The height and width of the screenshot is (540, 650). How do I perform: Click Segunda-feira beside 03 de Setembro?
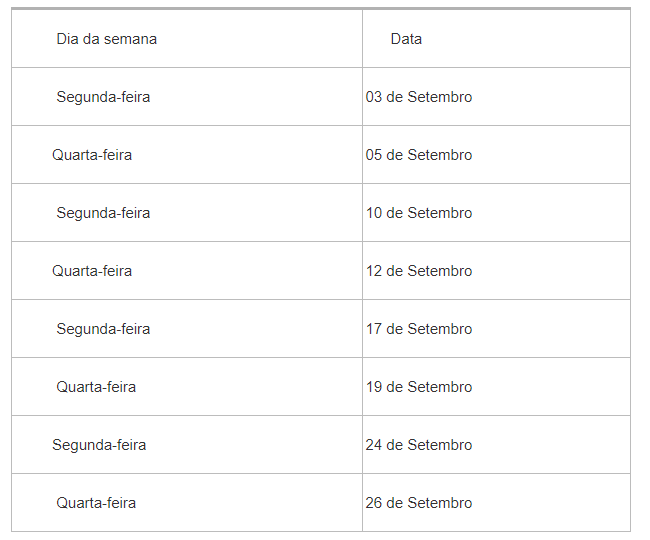click(x=103, y=97)
